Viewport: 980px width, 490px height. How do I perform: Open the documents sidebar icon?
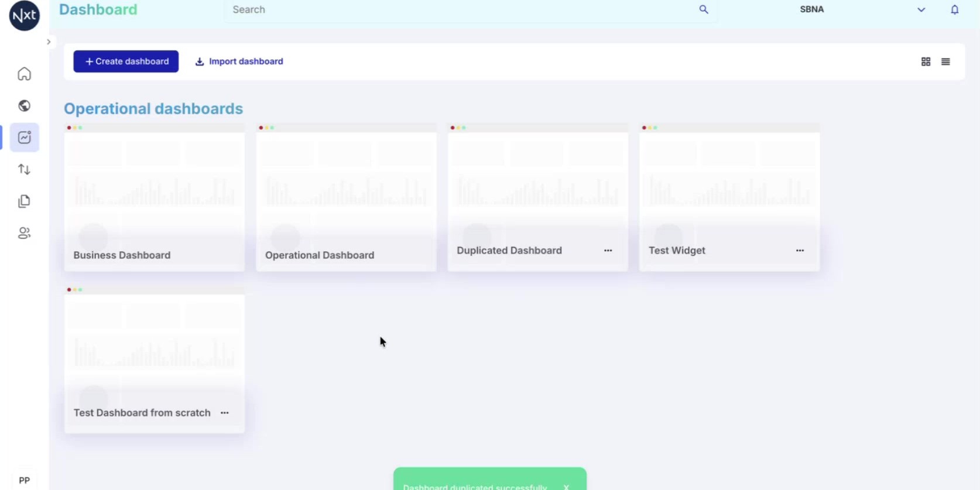25,201
